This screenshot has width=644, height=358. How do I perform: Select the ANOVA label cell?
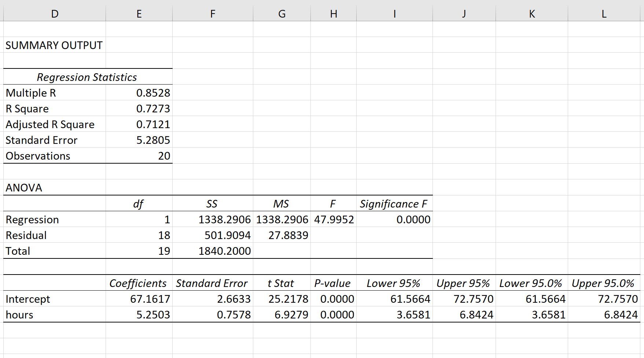[24, 188]
